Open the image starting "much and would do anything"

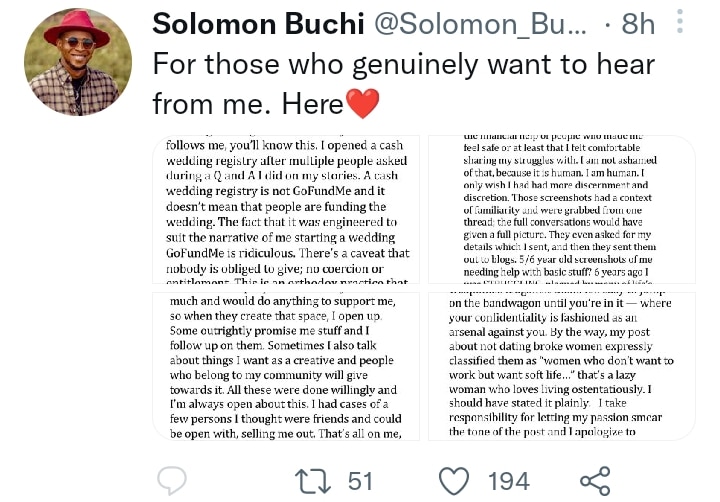(288, 365)
